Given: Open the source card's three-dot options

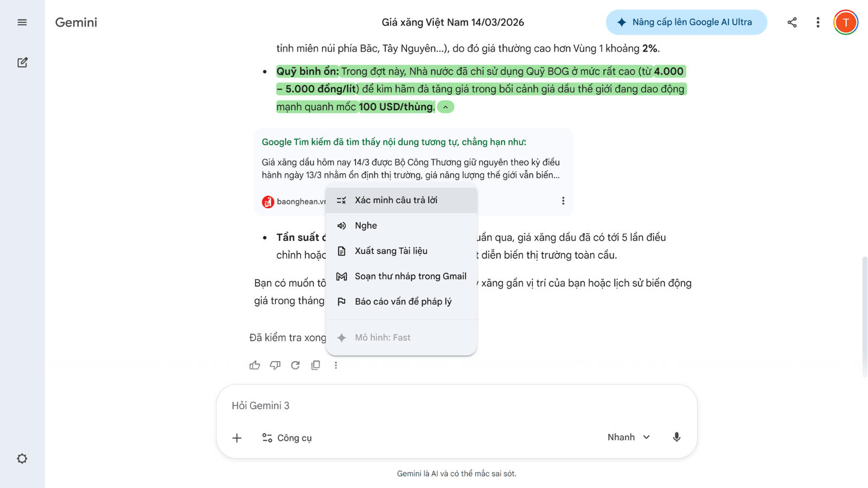Looking at the screenshot, I should coord(563,201).
